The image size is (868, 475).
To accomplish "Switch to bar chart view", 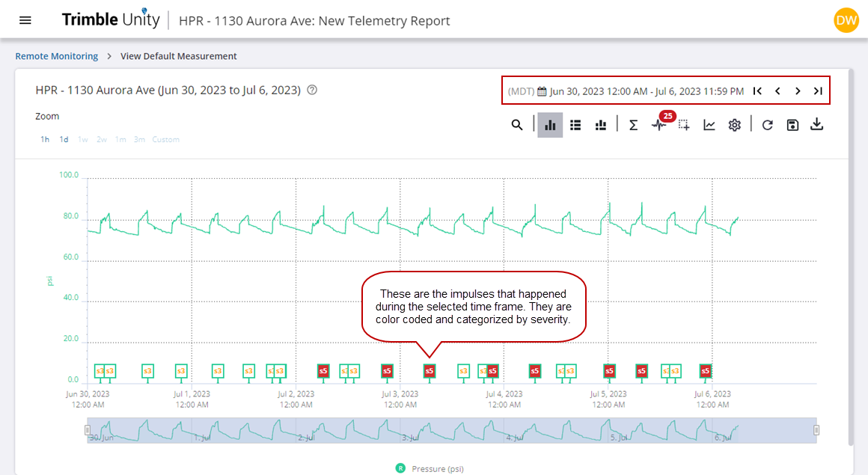I will pyautogui.click(x=550, y=125).
